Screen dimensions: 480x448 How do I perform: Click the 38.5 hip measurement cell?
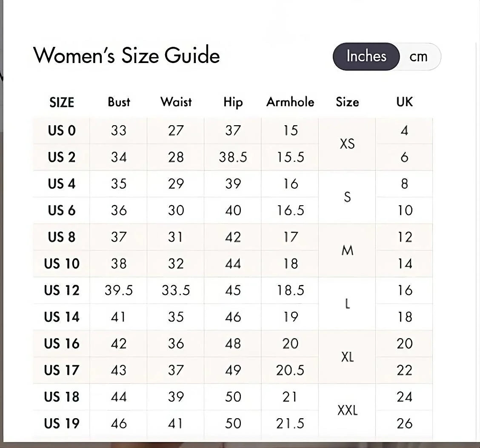[233, 157]
